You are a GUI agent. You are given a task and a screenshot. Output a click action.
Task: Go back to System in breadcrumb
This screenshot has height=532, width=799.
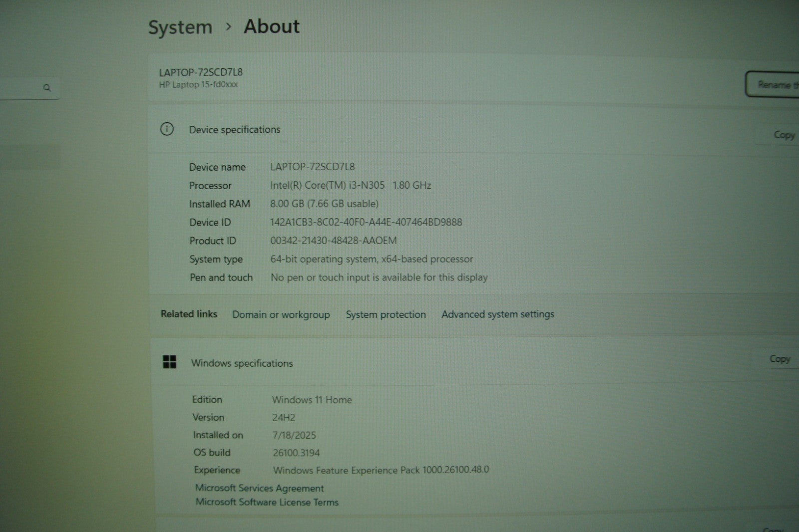pyautogui.click(x=180, y=27)
